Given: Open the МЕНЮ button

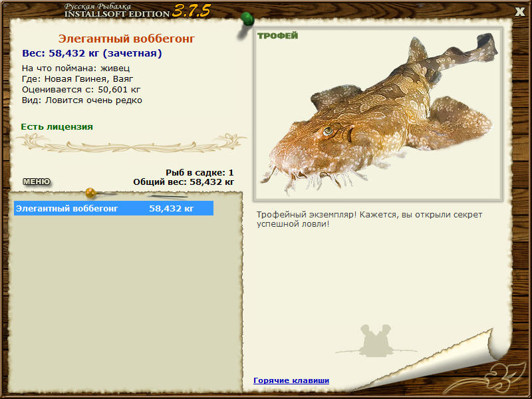Looking at the screenshot, I should pyautogui.click(x=37, y=182).
